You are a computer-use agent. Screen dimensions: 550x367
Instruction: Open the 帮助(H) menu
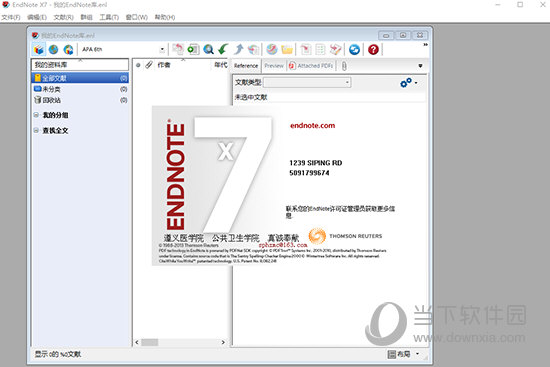pos(165,17)
